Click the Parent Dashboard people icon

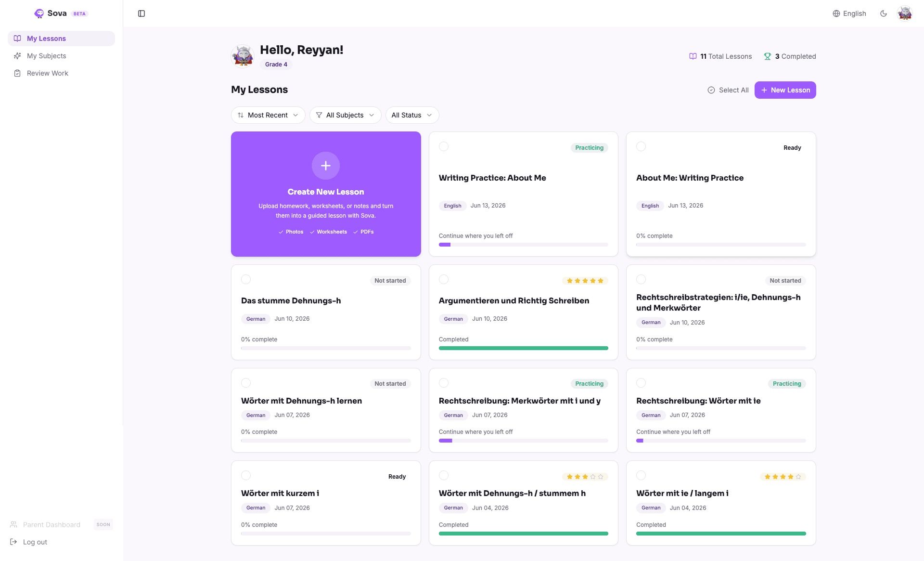coord(13,524)
